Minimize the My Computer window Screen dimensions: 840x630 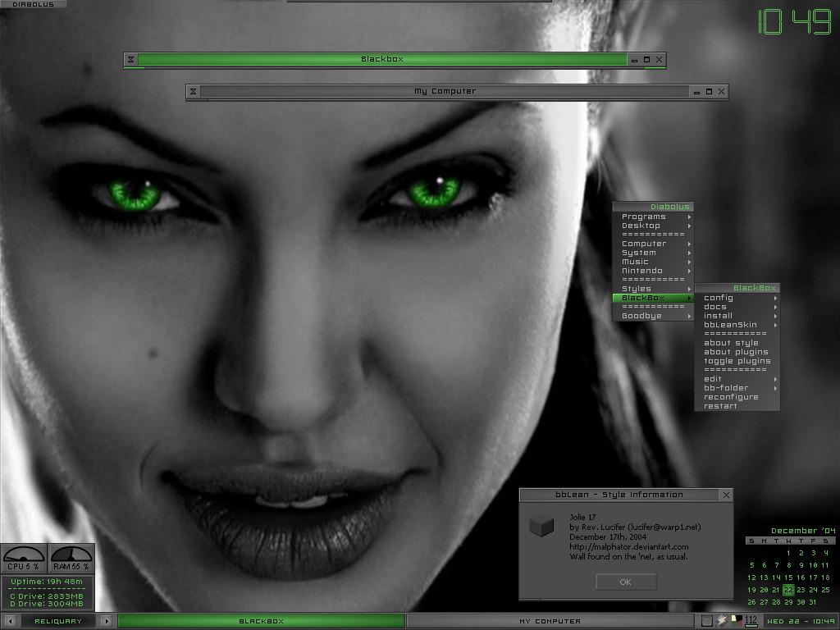click(x=696, y=92)
